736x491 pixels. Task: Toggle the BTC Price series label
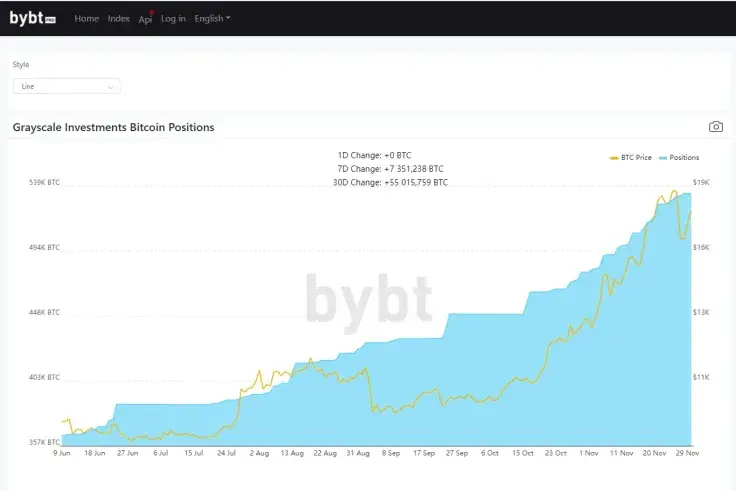tap(636, 158)
